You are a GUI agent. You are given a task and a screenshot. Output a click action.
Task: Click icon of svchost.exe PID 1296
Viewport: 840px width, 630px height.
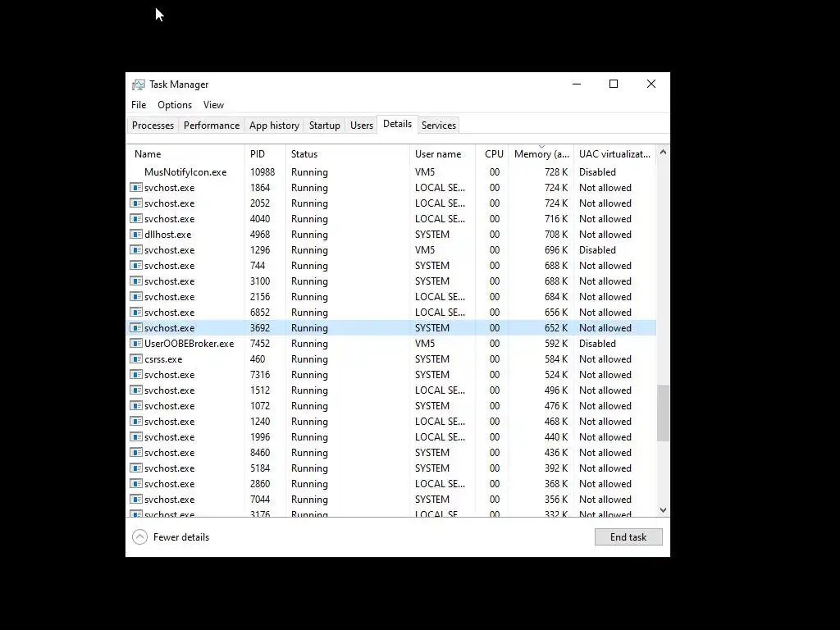(136, 249)
